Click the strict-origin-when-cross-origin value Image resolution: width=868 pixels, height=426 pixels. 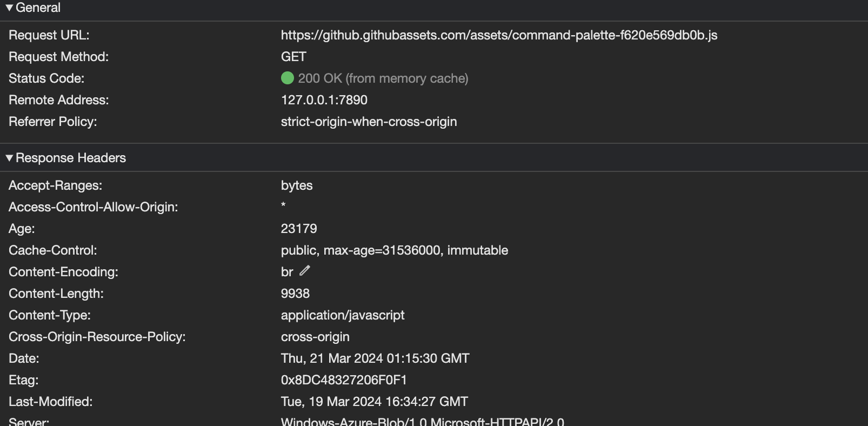pyautogui.click(x=369, y=122)
